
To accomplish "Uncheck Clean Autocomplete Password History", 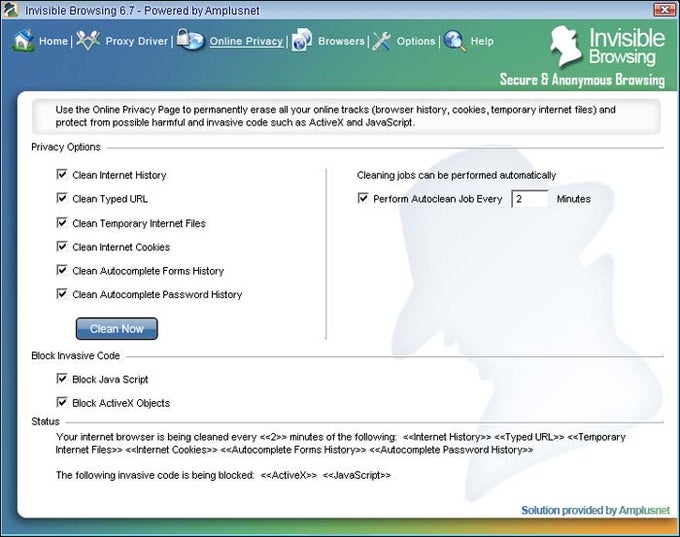I will coord(62,294).
